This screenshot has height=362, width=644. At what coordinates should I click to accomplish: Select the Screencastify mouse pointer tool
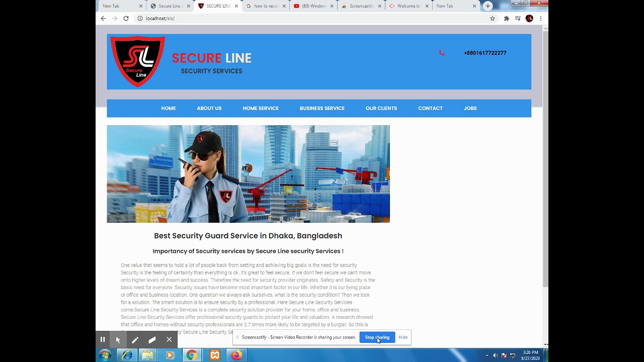(x=118, y=339)
